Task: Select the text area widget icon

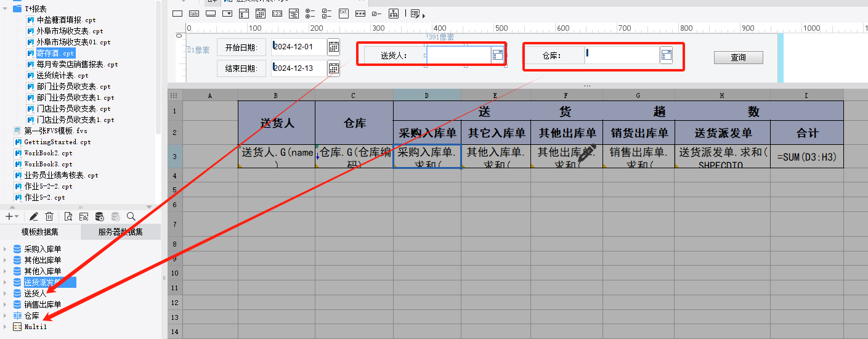Action: (x=344, y=13)
